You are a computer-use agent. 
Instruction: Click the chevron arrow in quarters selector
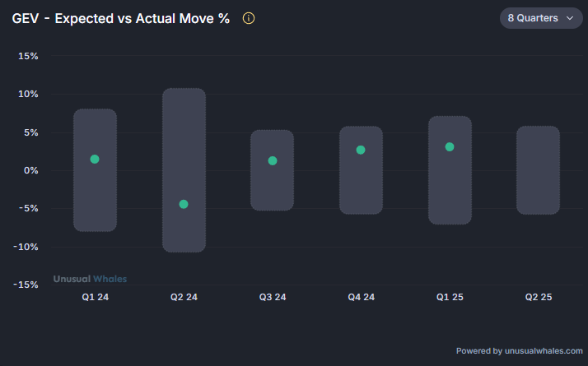pyautogui.click(x=570, y=18)
